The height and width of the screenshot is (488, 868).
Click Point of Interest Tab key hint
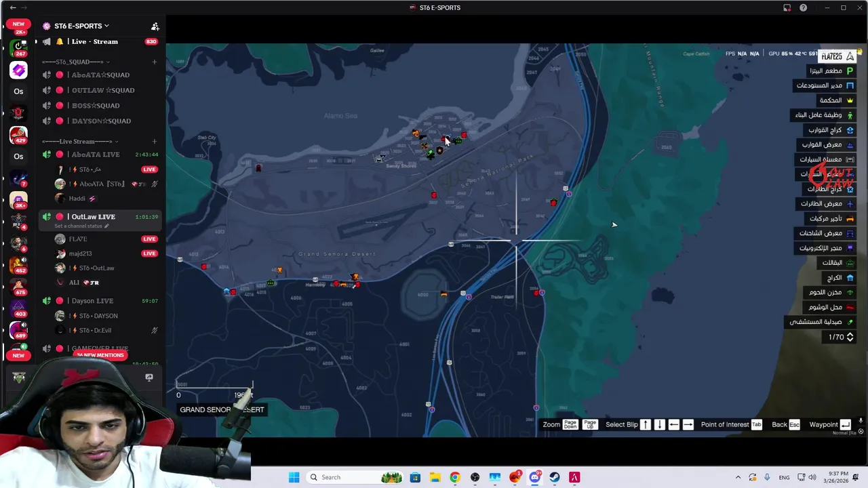(757, 424)
